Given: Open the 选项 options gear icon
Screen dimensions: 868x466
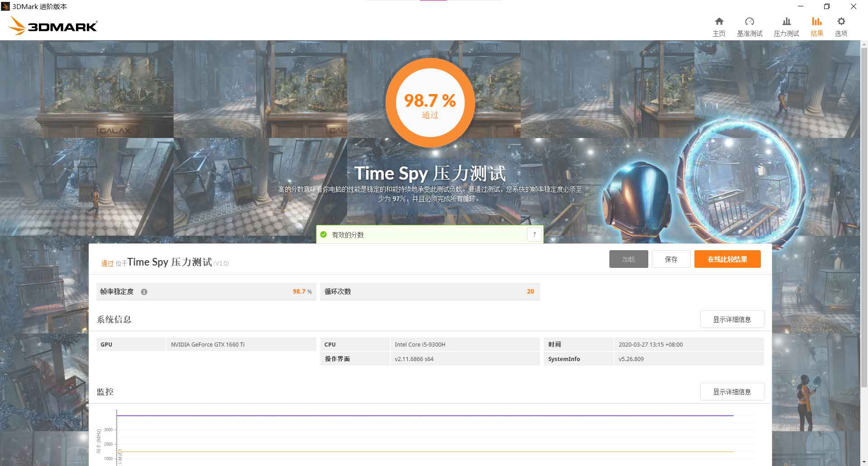Looking at the screenshot, I should coord(841,21).
